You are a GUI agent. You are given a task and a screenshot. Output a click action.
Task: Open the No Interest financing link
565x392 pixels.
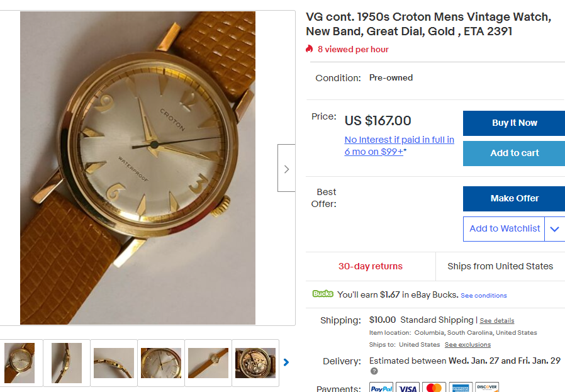tap(399, 145)
